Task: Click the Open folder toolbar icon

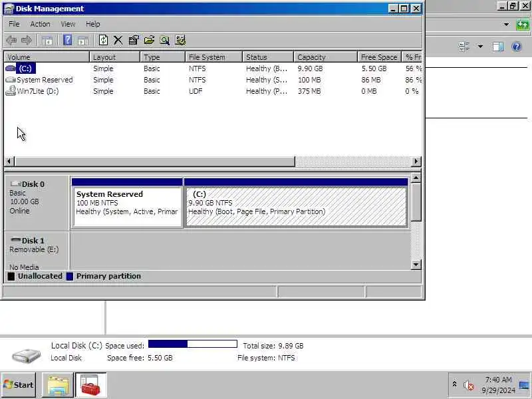Action: coord(149,41)
